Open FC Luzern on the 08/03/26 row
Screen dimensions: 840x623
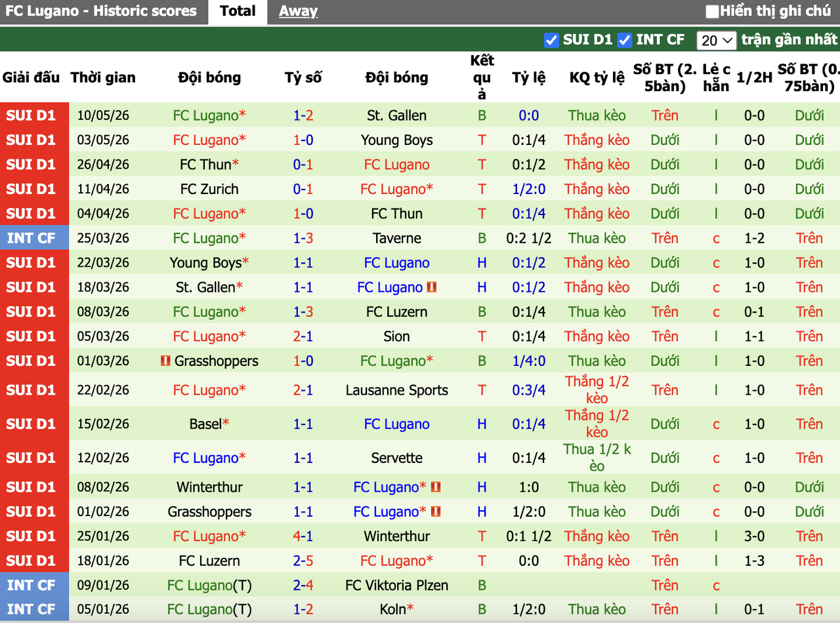pyautogui.click(x=397, y=311)
